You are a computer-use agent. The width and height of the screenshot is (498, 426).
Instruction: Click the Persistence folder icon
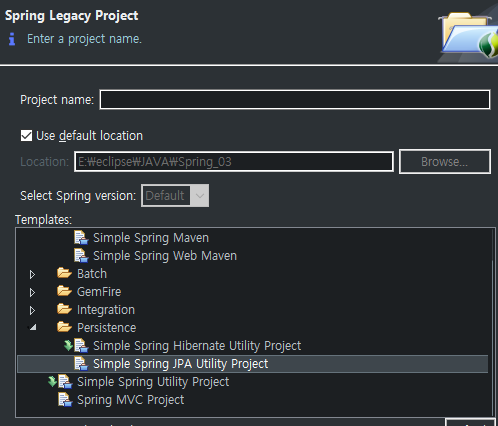64,327
